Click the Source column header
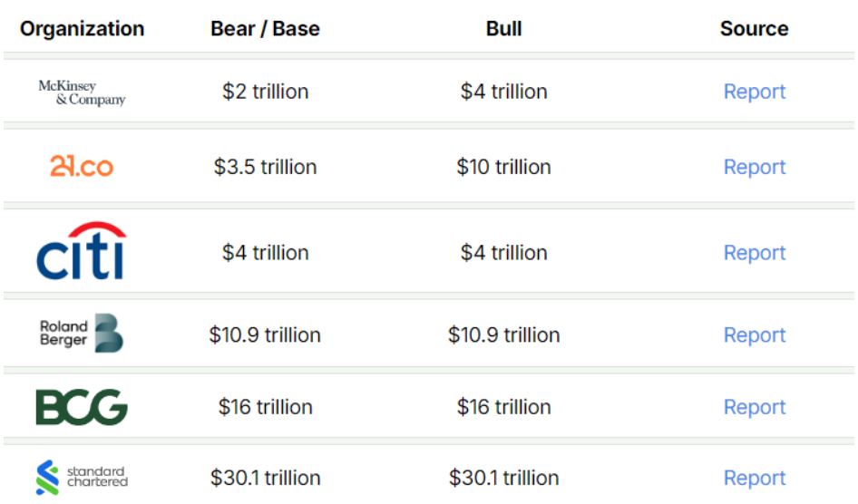The width and height of the screenshot is (858, 504). (x=754, y=28)
